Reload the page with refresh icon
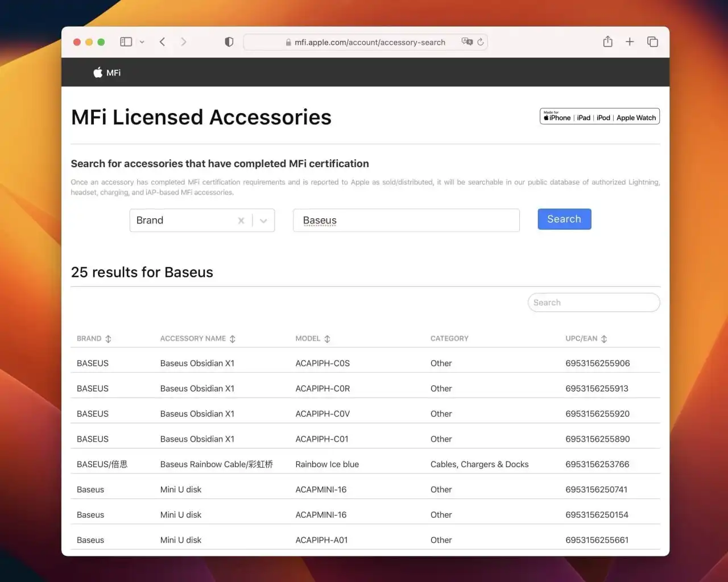 pos(481,42)
